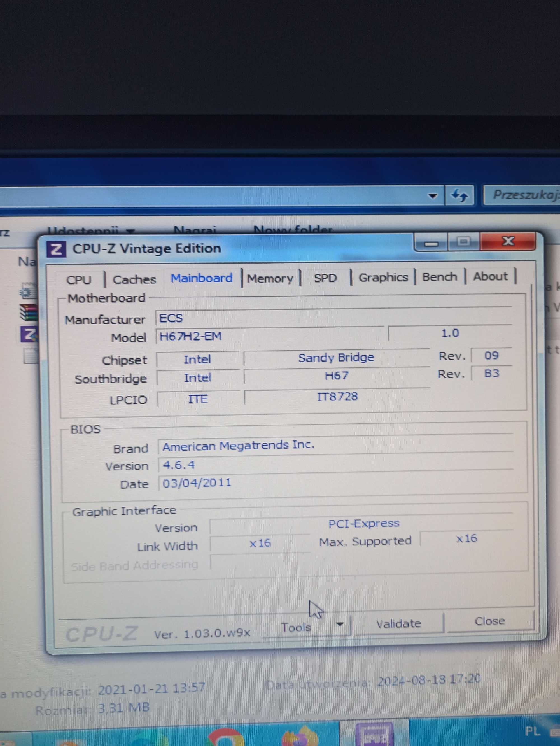
Task: Click the Southbridge H67 field
Action: pyautogui.click(x=337, y=376)
